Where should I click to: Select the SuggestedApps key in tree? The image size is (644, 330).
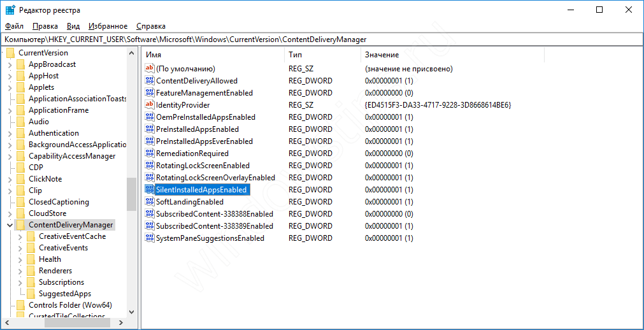click(x=64, y=294)
